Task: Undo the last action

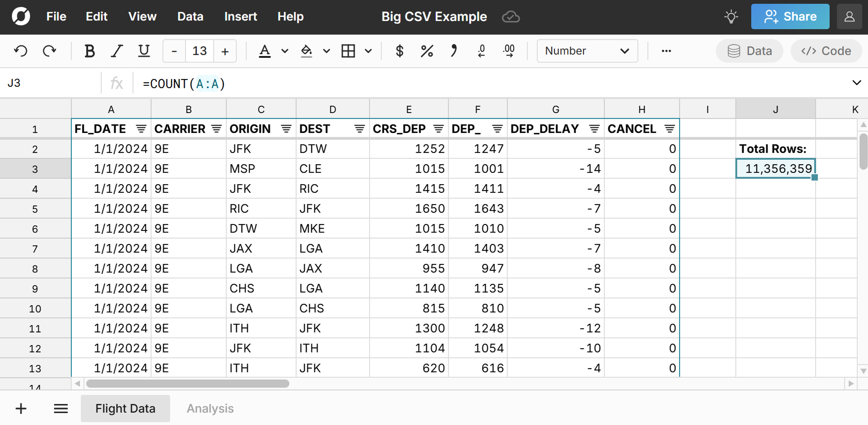Action: (x=20, y=51)
